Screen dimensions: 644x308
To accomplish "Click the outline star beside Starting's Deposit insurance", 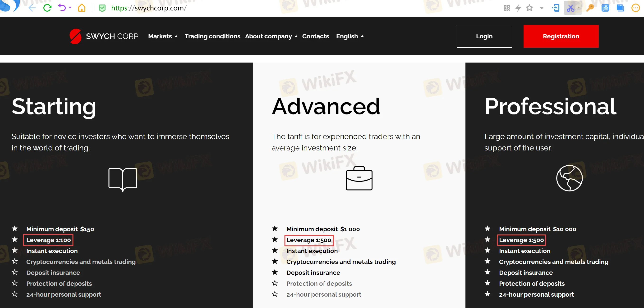I will [15, 272].
